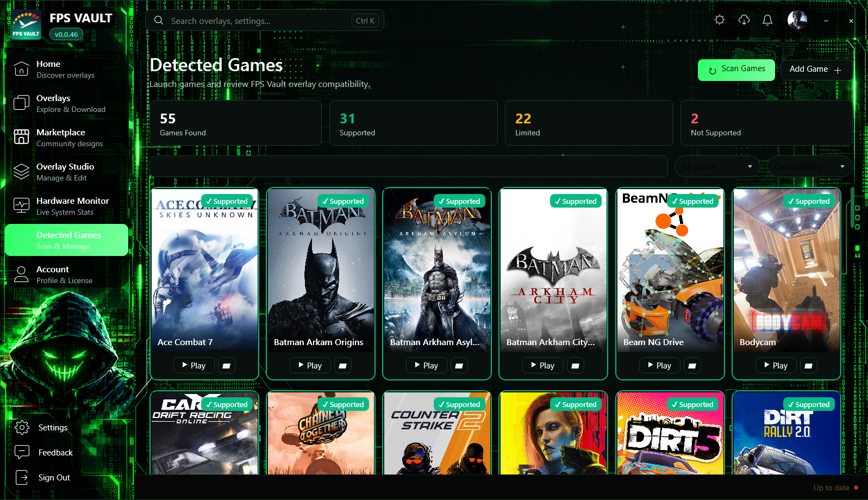The width and height of the screenshot is (868, 500).
Task: Play Bodycam game
Action: (x=776, y=366)
